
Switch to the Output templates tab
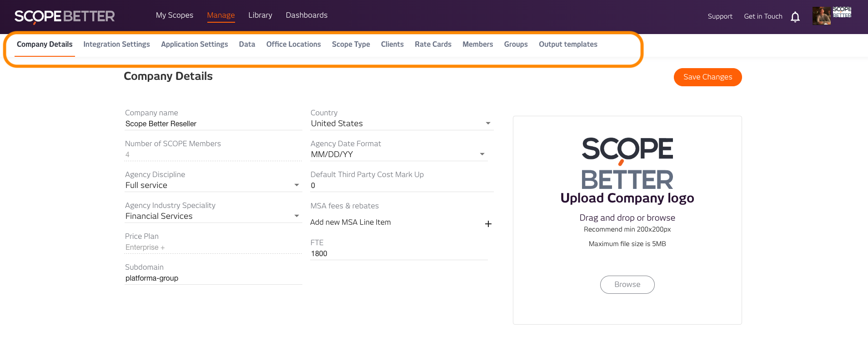(x=568, y=44)
